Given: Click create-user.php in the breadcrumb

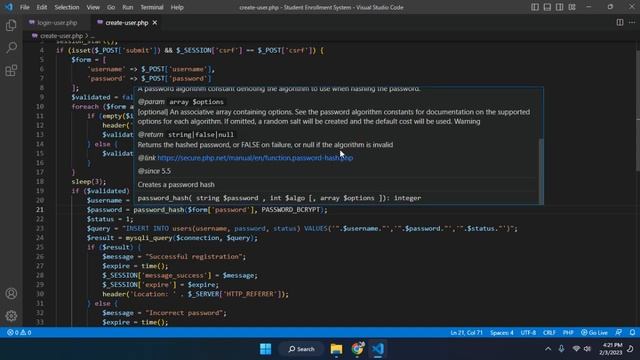Looking at the screenshot, I should [x=61, y=36].
